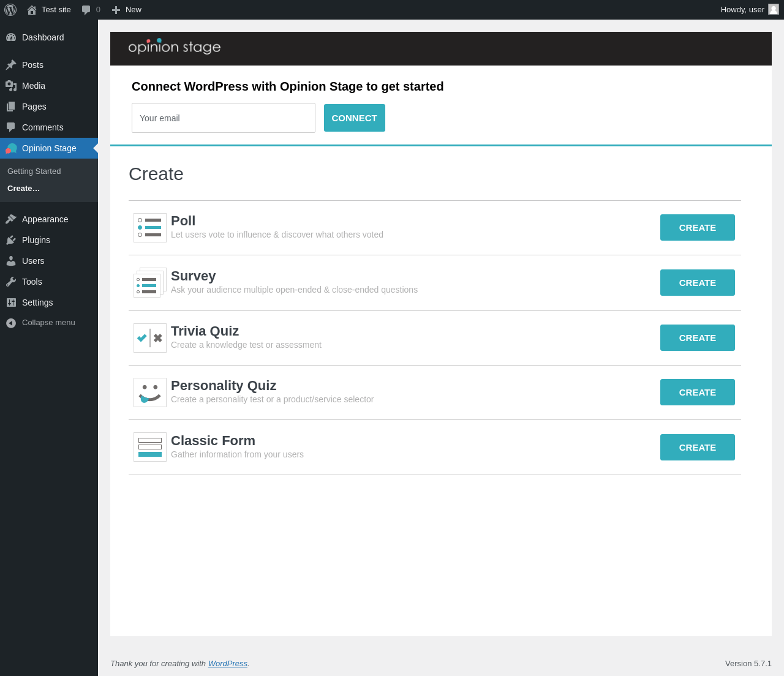The height and width of the screenshot is (676, 784).
Task: Create a new Poll
Action: [x=698, y=228]
